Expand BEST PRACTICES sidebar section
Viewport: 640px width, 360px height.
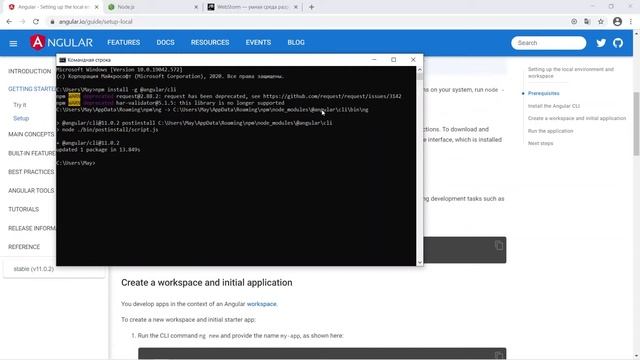31,172
